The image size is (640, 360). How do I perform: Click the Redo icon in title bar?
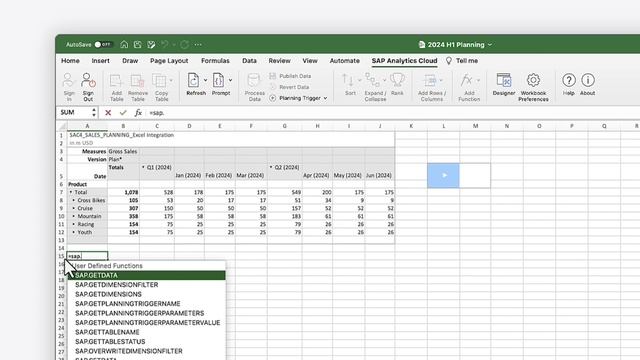(184, 44)
